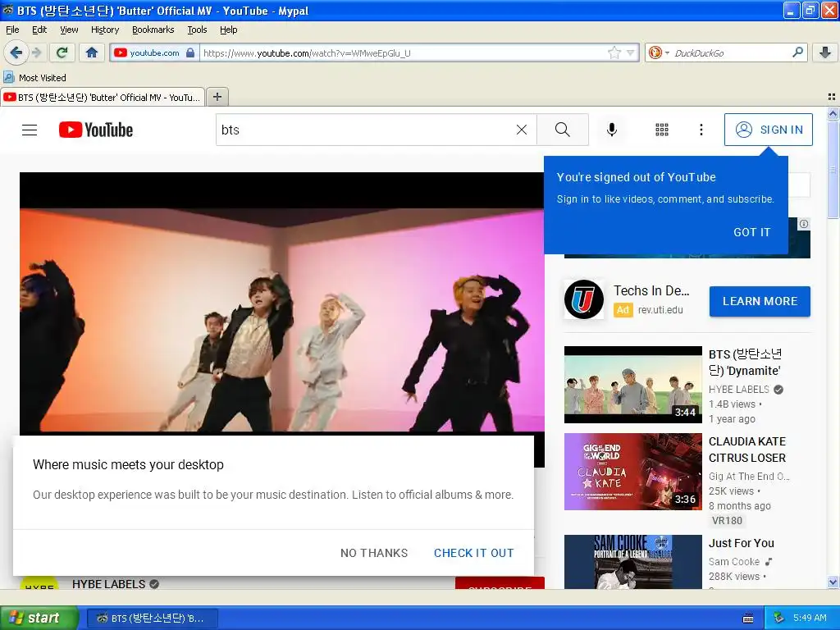Open the History menu
Image resolution: width=840 pixels, height=630 pixels.
click(x=105, y=30)
